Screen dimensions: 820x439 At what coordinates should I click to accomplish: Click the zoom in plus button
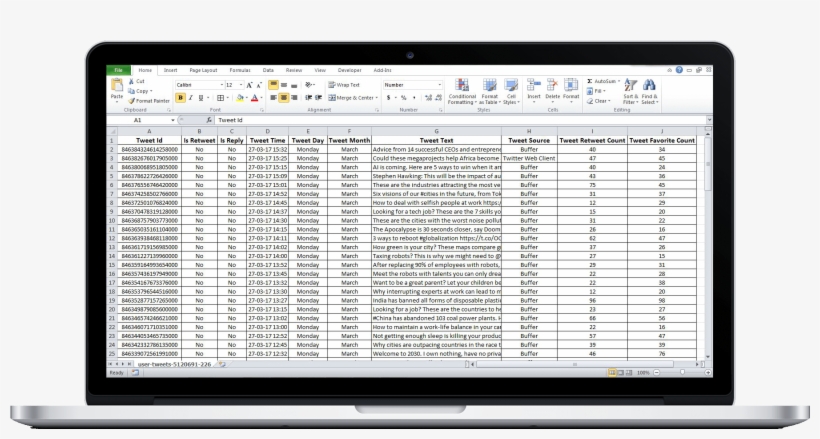[x=708, y=373]
